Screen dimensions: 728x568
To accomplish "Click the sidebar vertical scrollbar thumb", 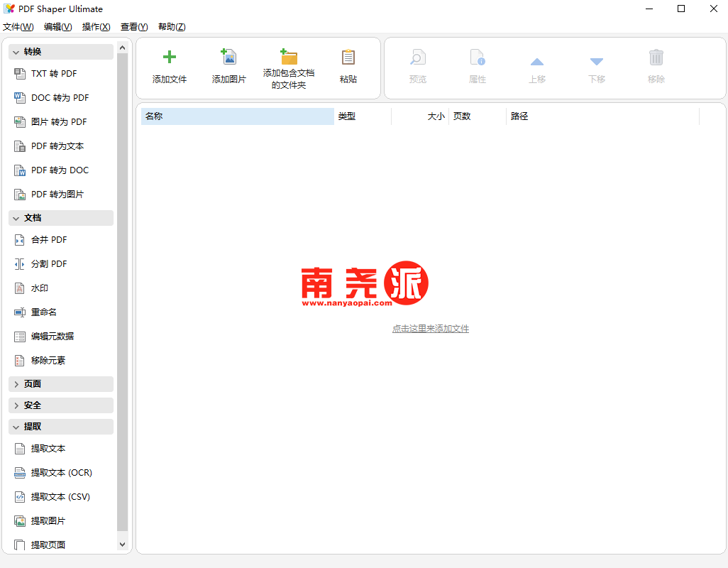I will (x=122, y=292).
